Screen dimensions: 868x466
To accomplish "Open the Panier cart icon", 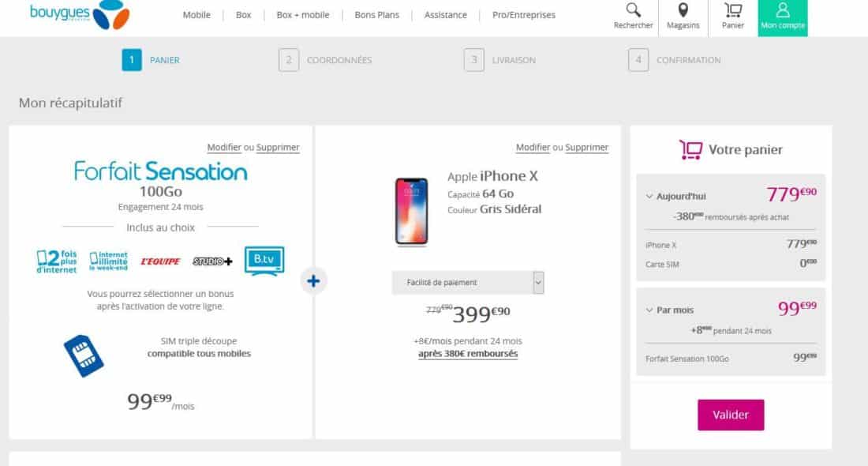I will tap(733, 11).
